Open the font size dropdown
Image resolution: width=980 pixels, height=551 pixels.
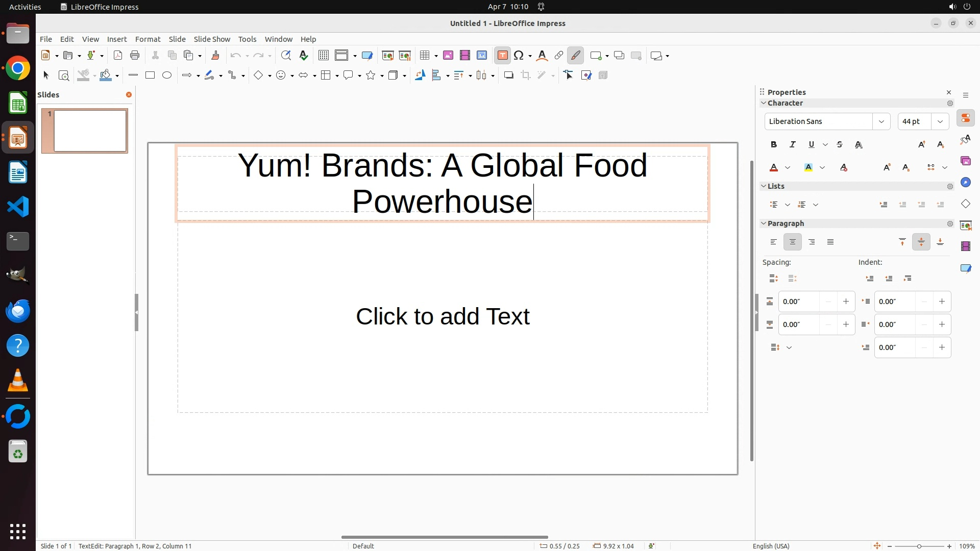pyautogui.click(x=940, y=121)
